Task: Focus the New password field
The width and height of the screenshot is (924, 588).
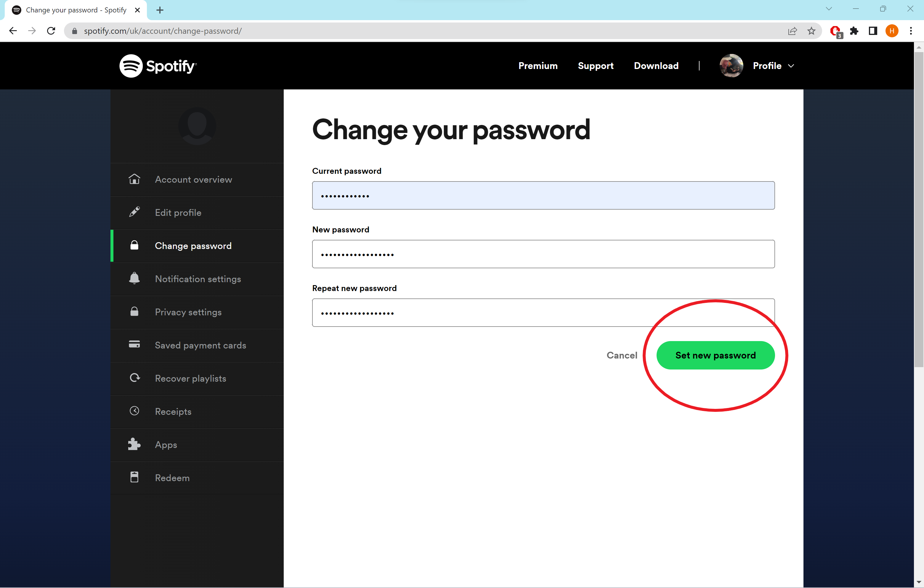Action: [x=543, y=254]
